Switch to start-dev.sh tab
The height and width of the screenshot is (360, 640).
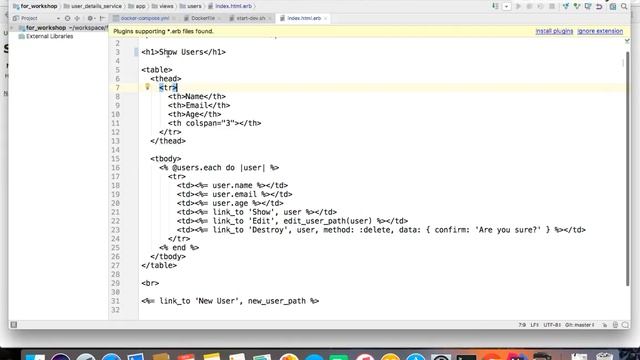[x=250, y=18]
